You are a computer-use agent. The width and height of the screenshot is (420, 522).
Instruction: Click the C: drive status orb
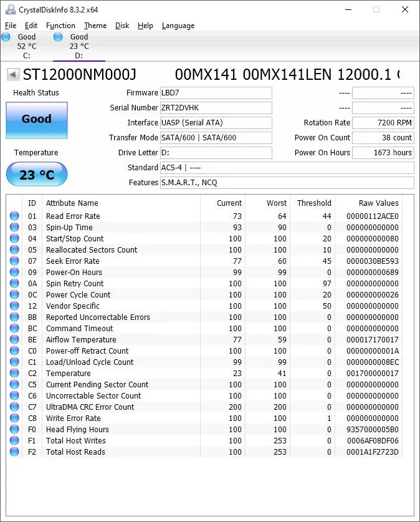tap(6, 37)
